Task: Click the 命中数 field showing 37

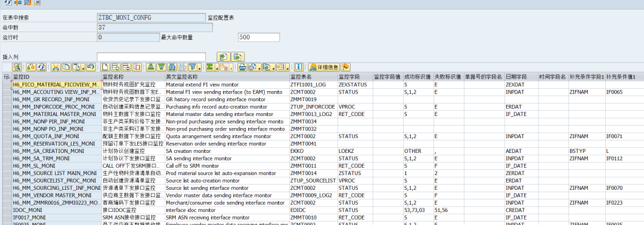Action: 154,27
